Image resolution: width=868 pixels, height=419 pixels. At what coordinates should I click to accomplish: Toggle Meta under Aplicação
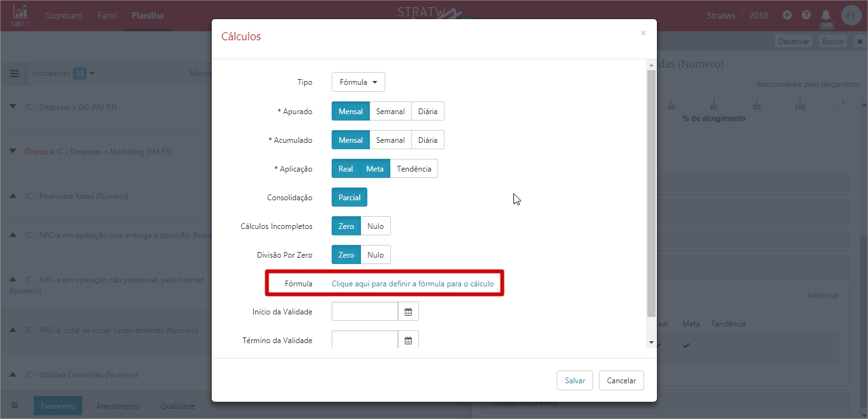[x=375, y=168]
